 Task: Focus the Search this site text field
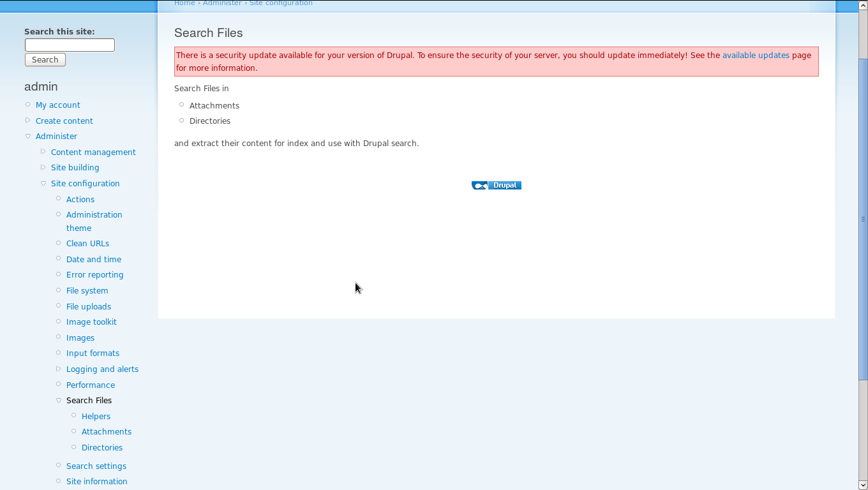[x=70, y=45]
